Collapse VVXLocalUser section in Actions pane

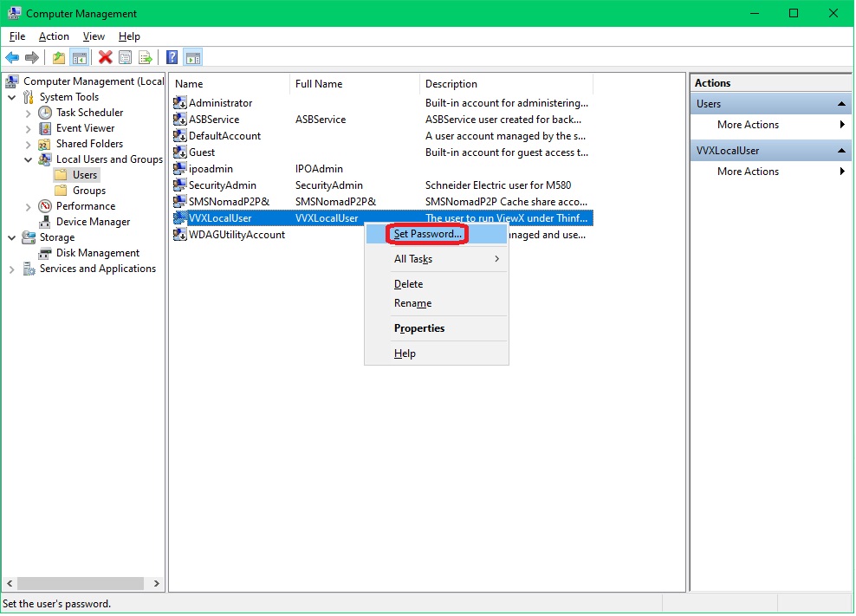point(841,151)
